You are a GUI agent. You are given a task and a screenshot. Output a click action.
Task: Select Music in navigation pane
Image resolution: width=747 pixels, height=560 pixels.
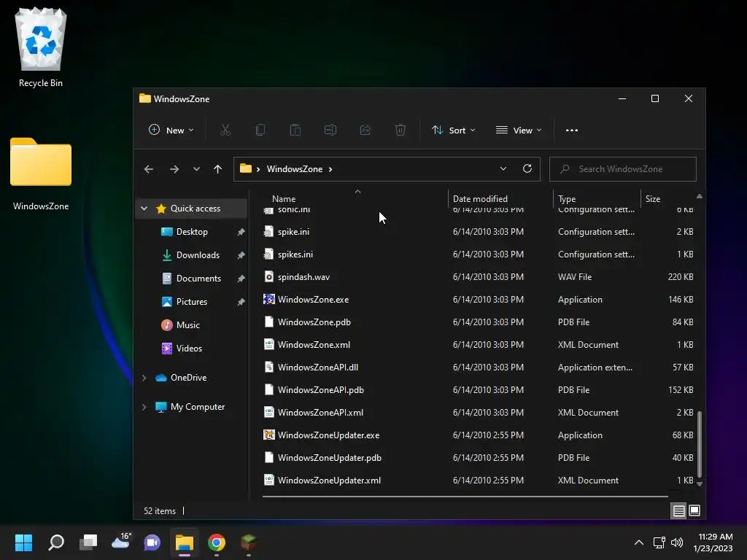187,325
